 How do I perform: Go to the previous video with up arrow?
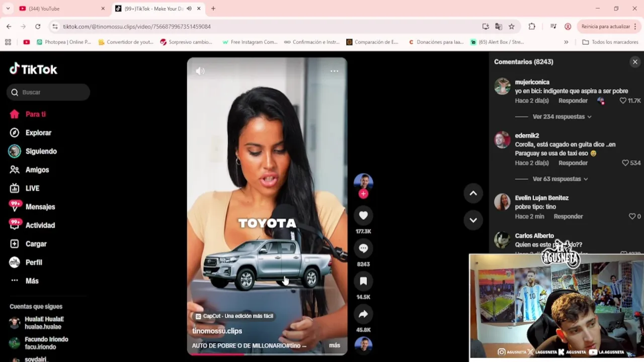473,193
